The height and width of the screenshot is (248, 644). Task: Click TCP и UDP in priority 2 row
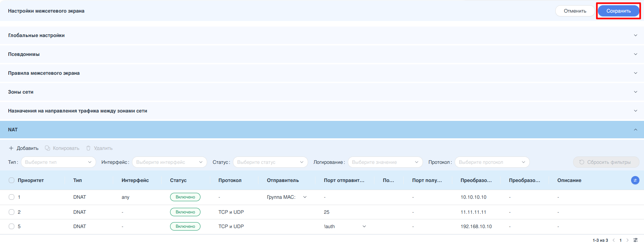coord(231,212)
